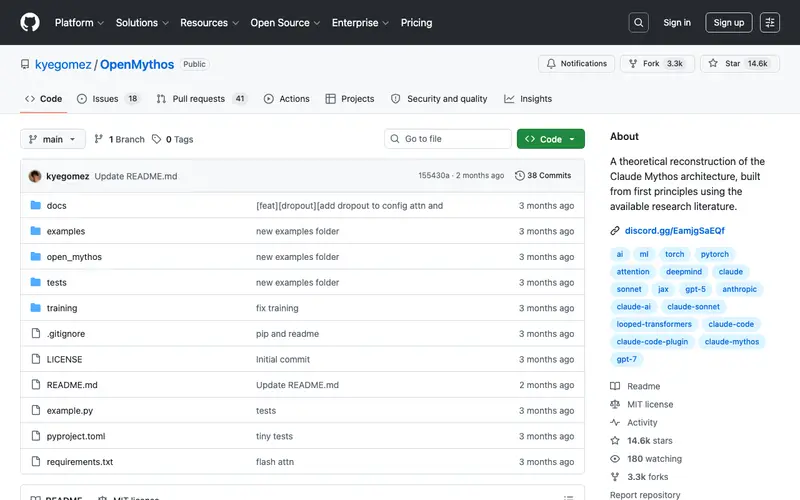Expand the Solutions menu

pos(142,22)
